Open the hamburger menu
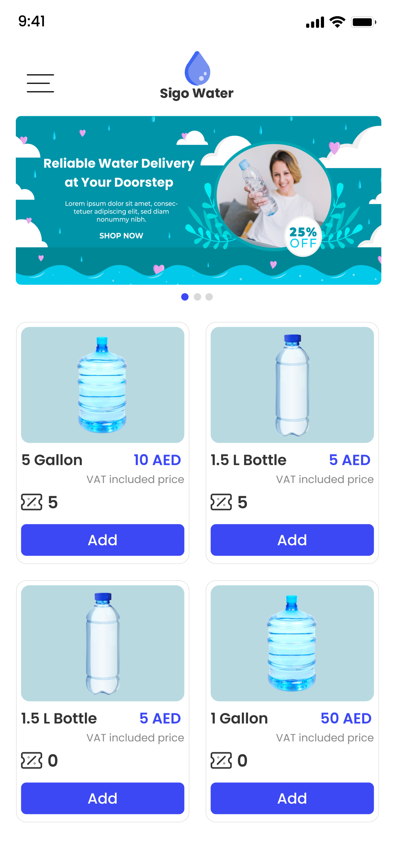The width and height of the screenshot is (395, 868). click(40, 83)
